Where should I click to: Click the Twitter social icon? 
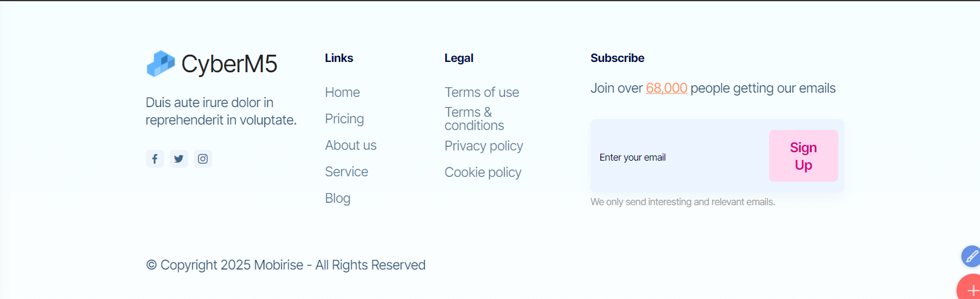tap(179, 159)
